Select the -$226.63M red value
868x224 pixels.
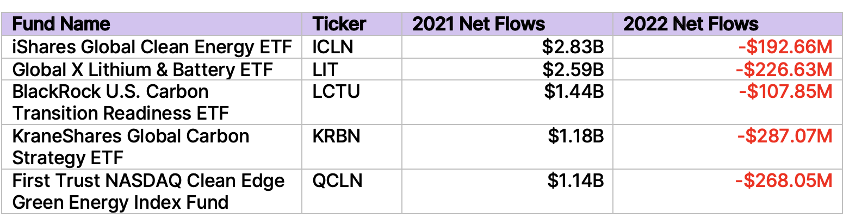(784, 70)
